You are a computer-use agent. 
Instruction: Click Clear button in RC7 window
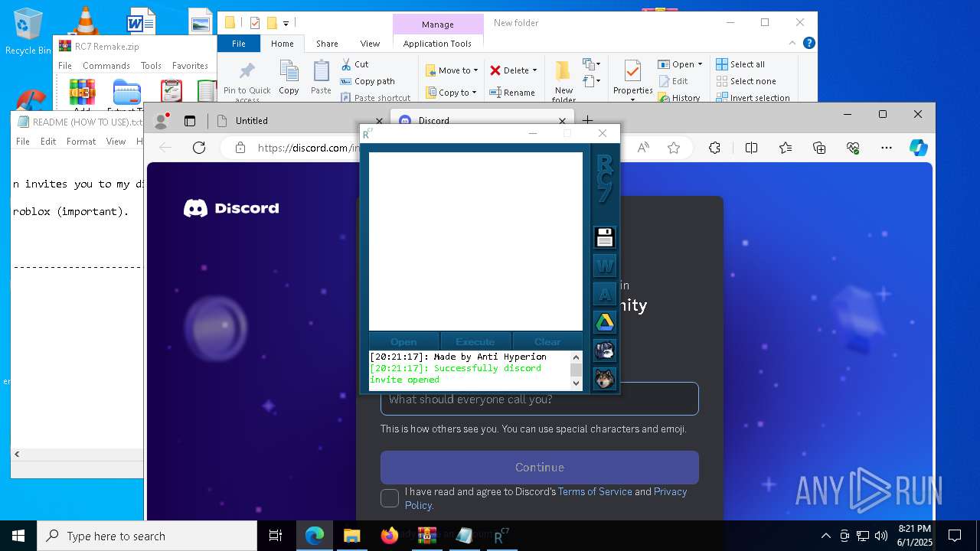[x=547, y=341]
